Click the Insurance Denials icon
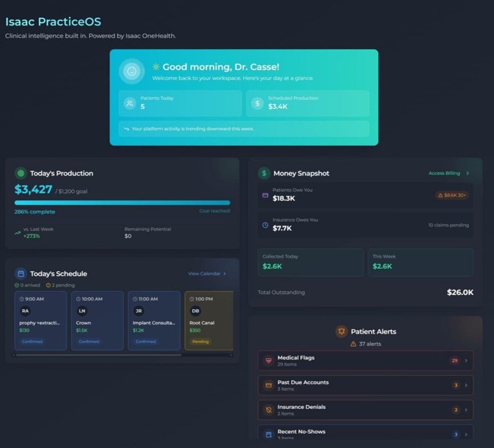 (269, 410)
